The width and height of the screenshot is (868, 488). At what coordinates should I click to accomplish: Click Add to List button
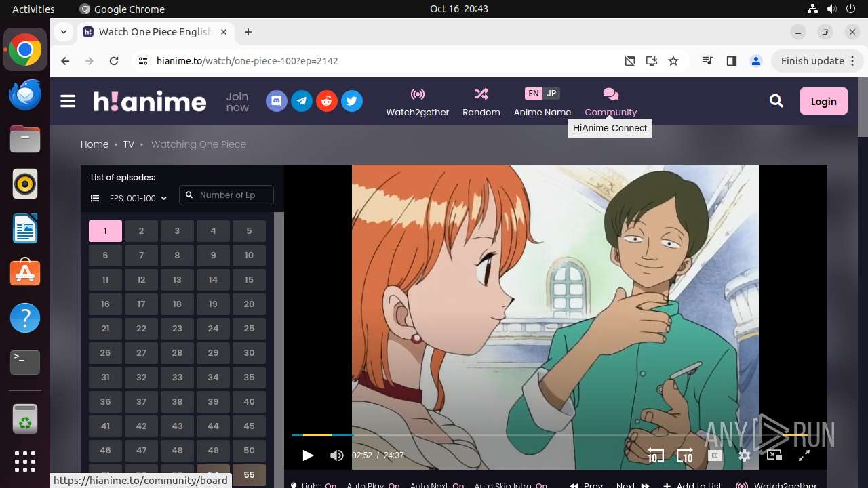click(692, 485)
